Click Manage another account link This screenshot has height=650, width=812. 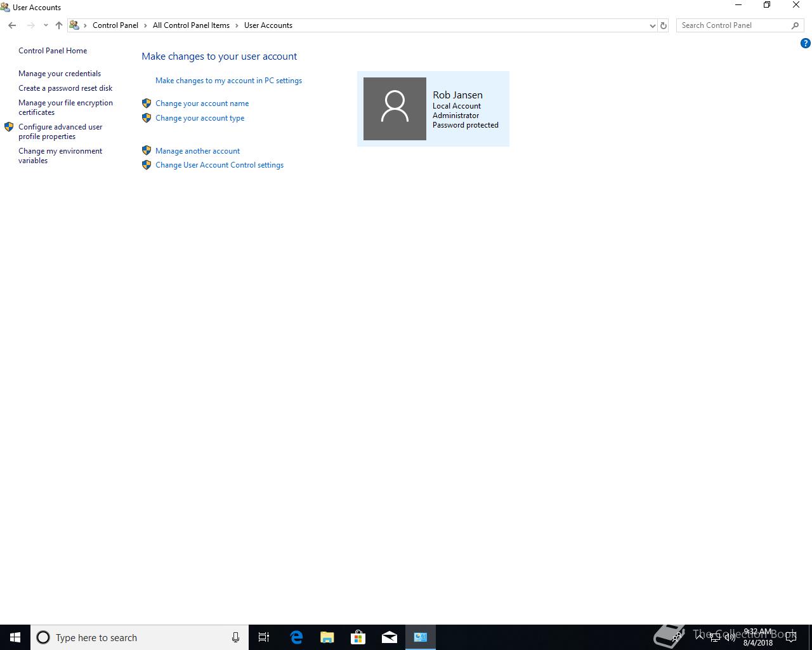pos(197,151)
